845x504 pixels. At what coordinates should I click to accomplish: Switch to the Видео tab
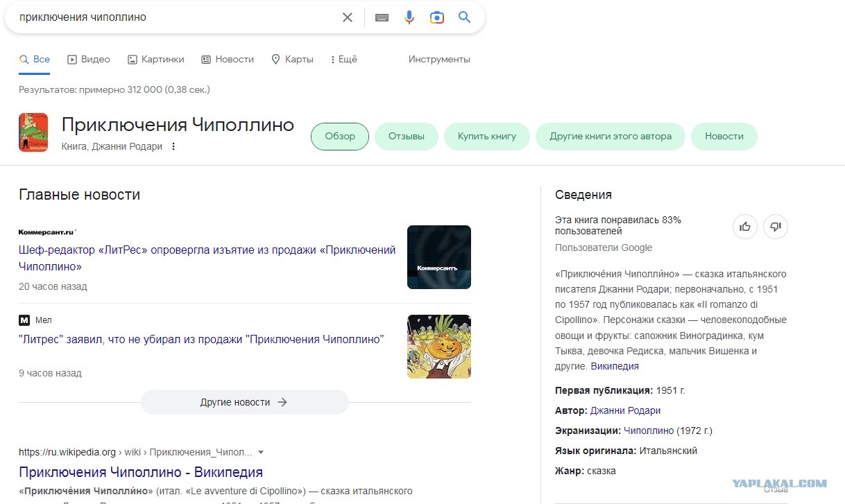[x=89, y=60]
